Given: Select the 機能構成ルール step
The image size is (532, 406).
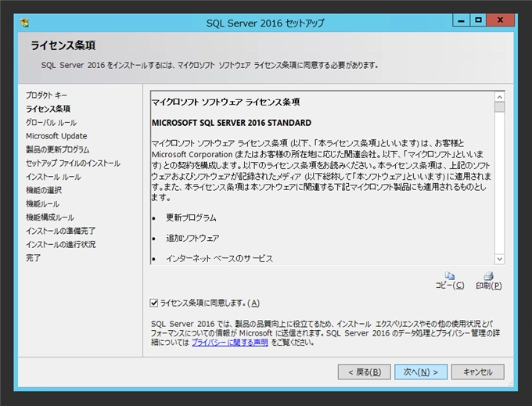Looking at the screenshot, I should pos(50,217).
